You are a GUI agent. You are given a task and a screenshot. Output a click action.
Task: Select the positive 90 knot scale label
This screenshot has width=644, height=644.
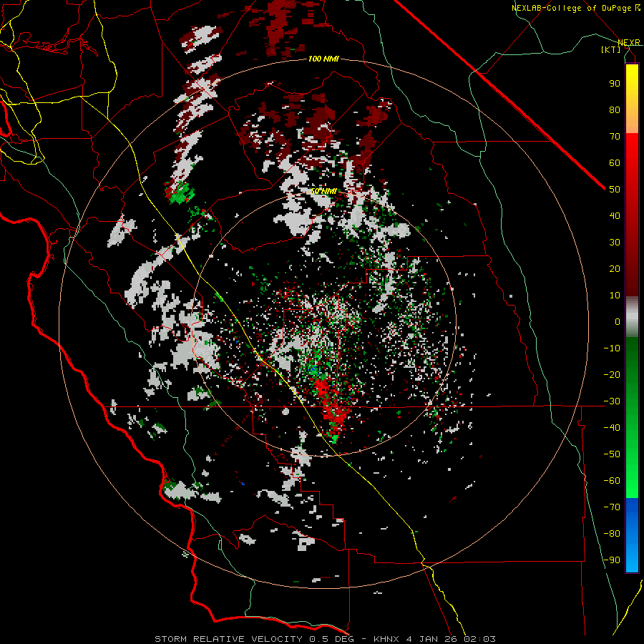[x=615, y=84]
